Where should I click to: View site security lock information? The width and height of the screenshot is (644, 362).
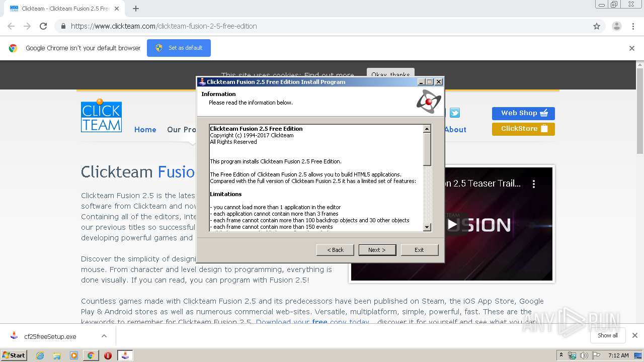pos(63,26)
